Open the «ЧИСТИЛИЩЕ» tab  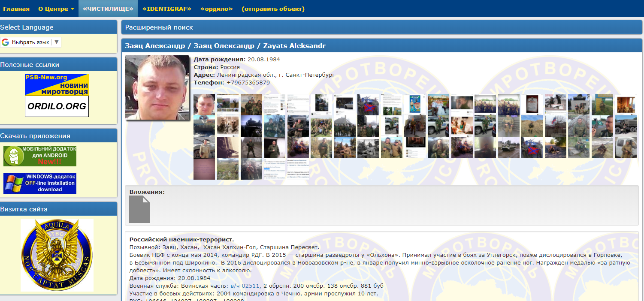pyautogui.click(x=108, y=9)
